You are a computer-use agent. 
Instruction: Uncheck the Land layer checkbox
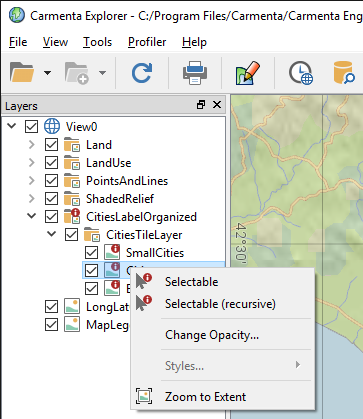(51, 145)
